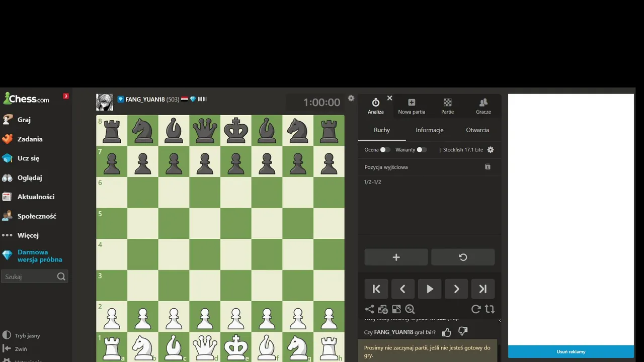
Task: Click the share icon
Action: (x=369, y=309)
